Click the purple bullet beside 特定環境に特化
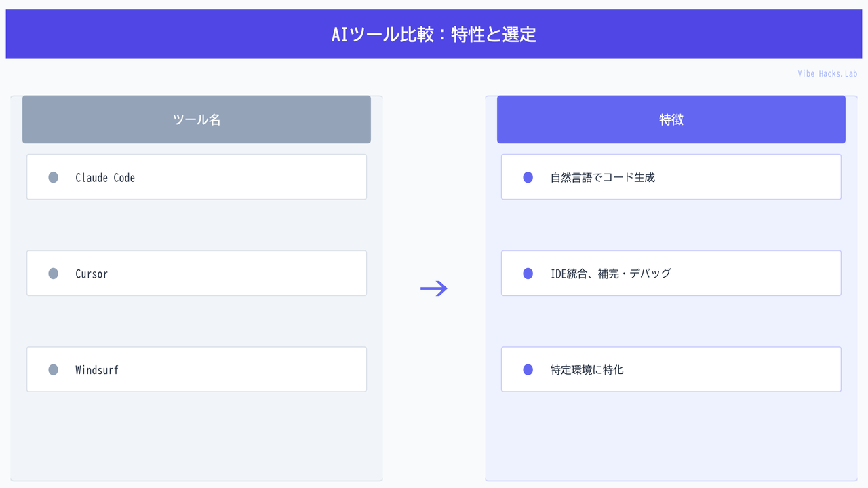 tap(528, 370)
